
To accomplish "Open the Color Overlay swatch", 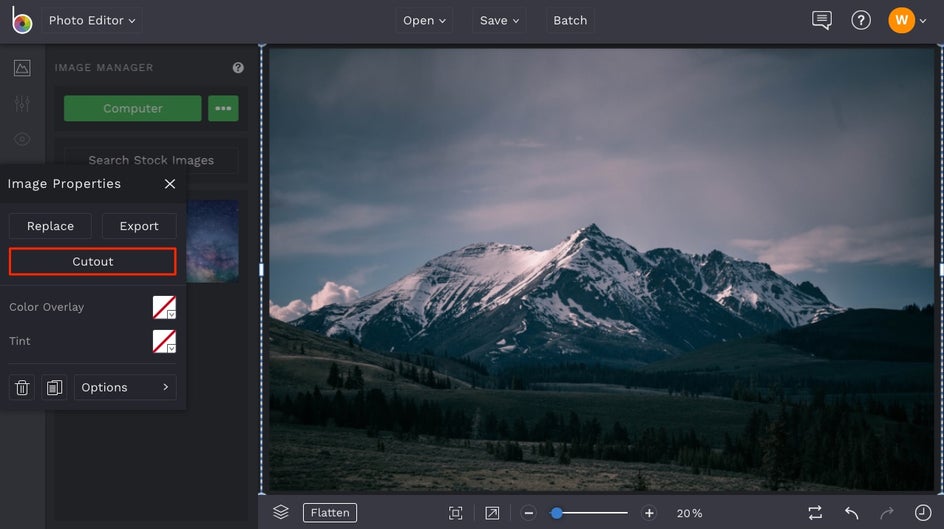I will 164,307.
